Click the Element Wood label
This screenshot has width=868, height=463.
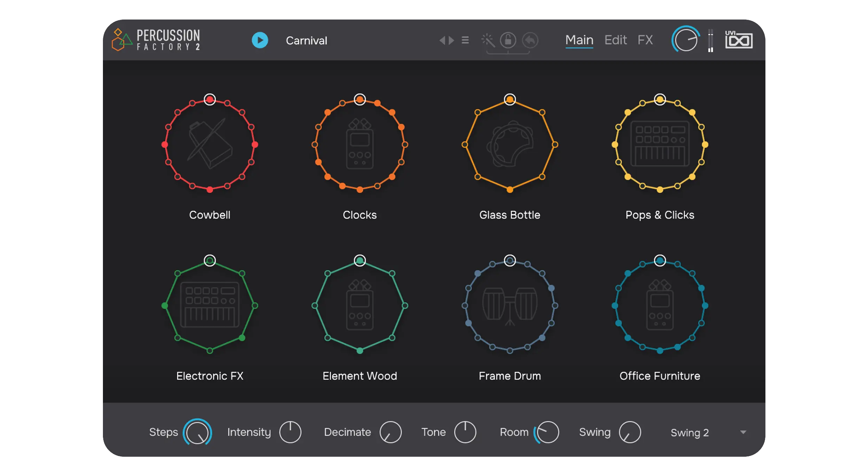[x=360, y=376]
